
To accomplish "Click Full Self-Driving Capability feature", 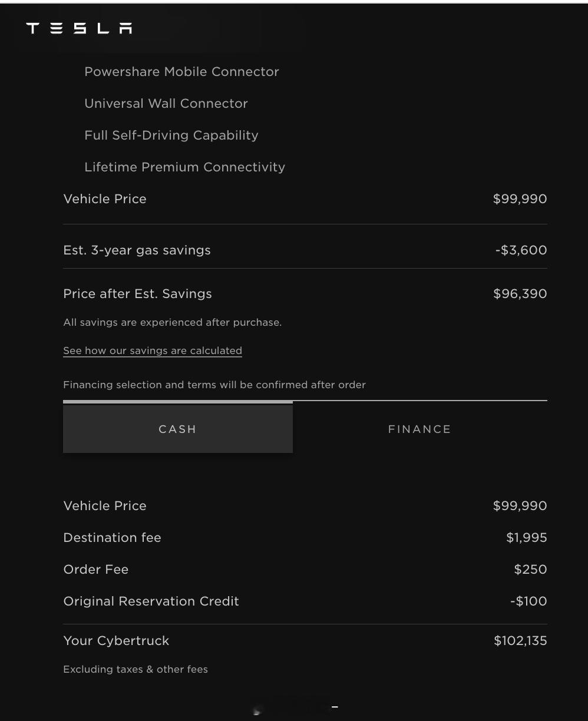I will pos(171,135).
